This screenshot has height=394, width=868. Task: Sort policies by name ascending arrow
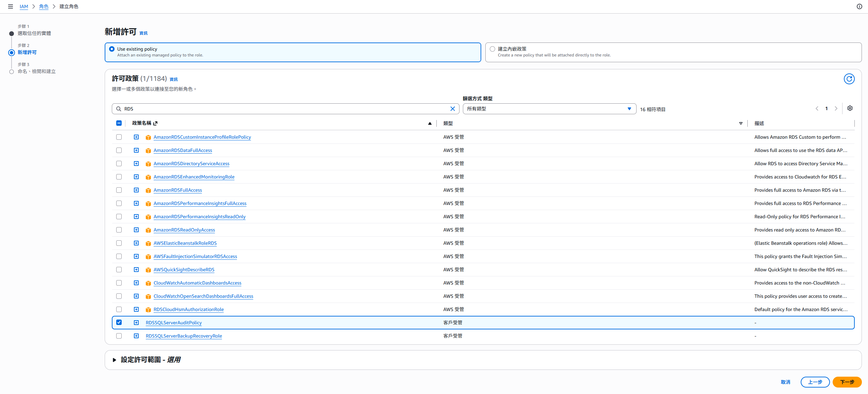point(430,123)
